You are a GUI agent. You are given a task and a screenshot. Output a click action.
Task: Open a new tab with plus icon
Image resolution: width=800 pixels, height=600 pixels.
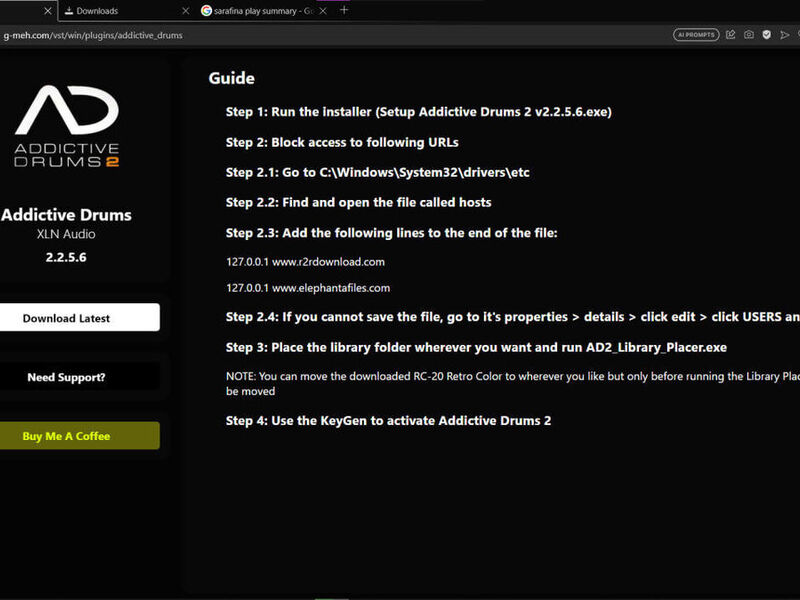coord(344,10)
